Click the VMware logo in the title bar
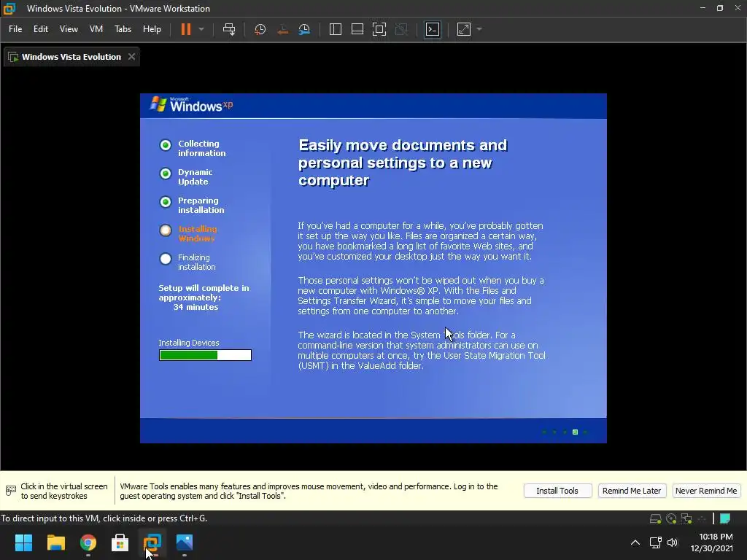The width and height of the screenshot is (747, 560). [x=9, y=9]
